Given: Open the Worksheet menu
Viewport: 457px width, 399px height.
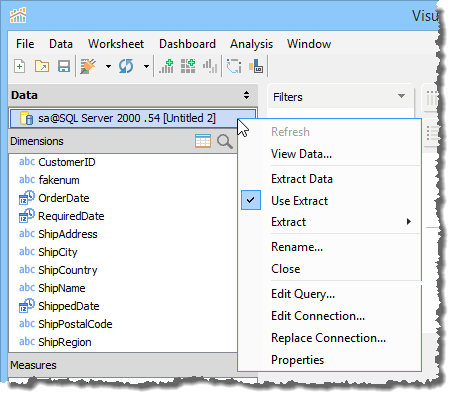Looking at the screenshot, I should 116,44.
